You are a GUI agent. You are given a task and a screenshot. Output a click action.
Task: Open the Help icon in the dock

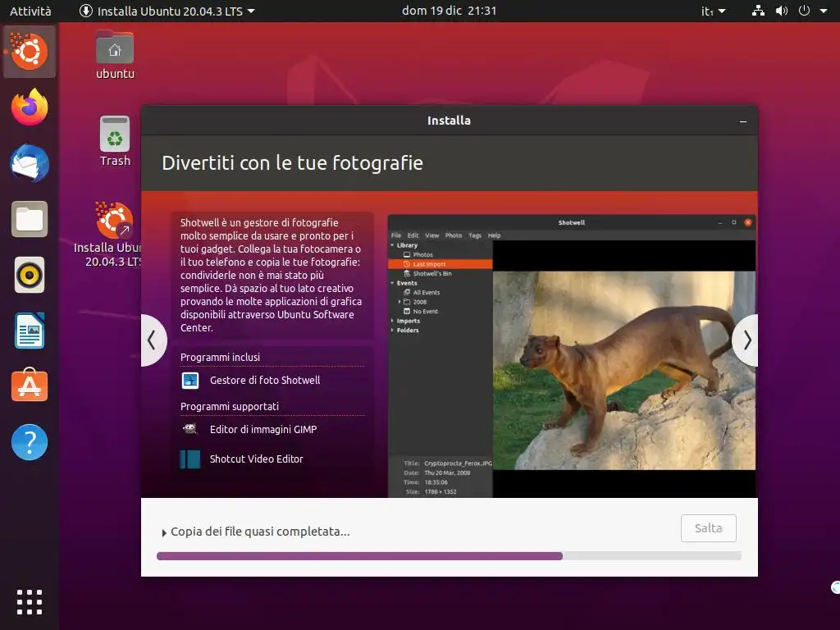(x=30, y=442)
